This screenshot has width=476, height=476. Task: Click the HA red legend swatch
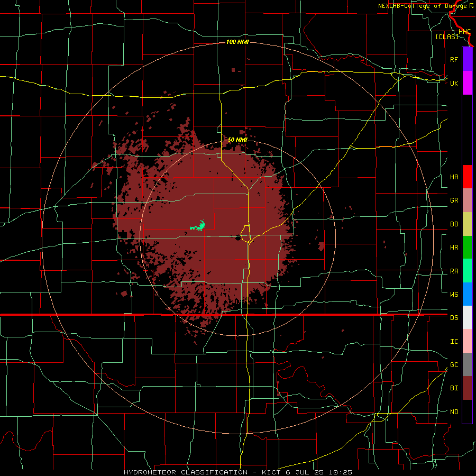point(467,177)
